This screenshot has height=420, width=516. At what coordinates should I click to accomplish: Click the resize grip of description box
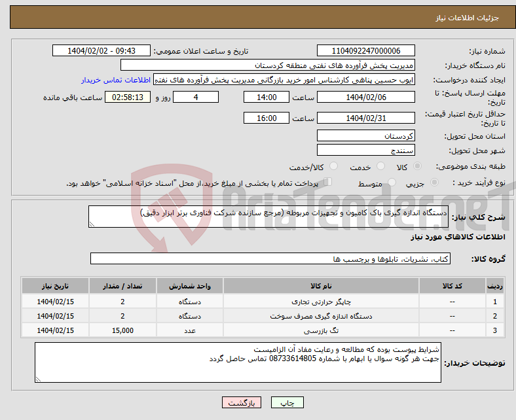[92, 224]
